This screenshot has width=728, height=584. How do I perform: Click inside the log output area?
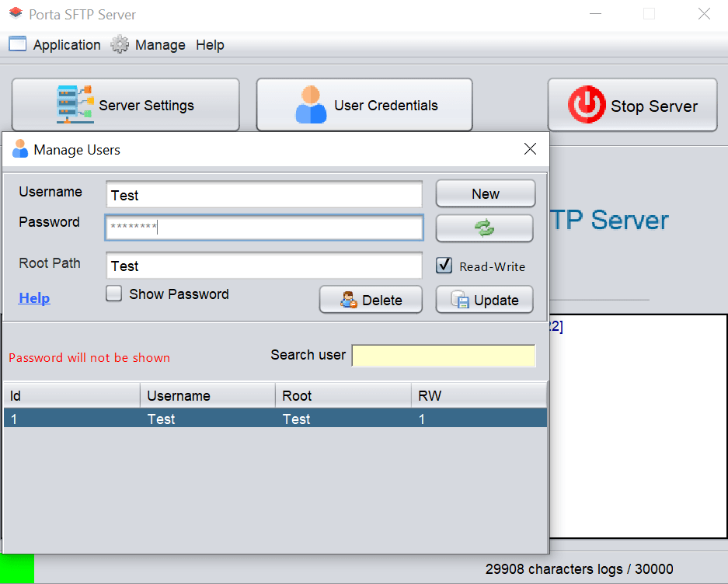639,426
